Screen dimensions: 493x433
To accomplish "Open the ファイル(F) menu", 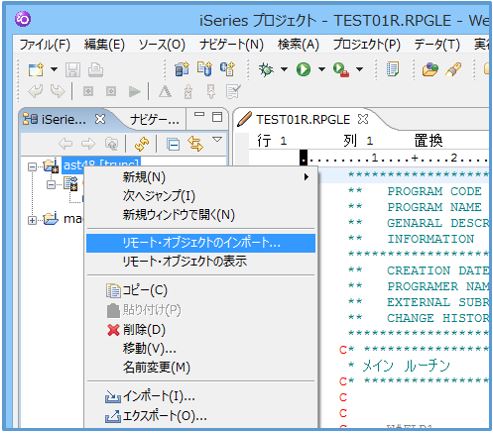I will point(45,45).
